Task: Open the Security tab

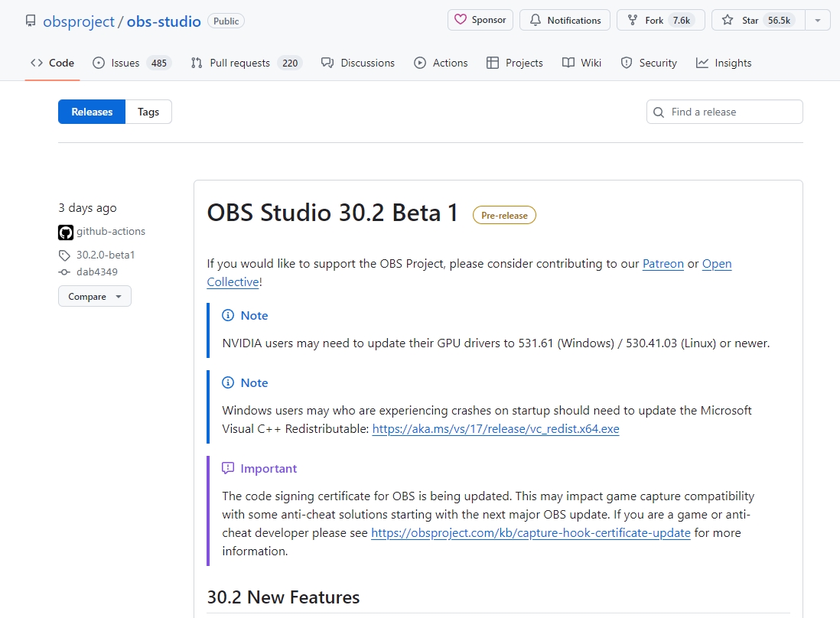Action: click(649, 63)
